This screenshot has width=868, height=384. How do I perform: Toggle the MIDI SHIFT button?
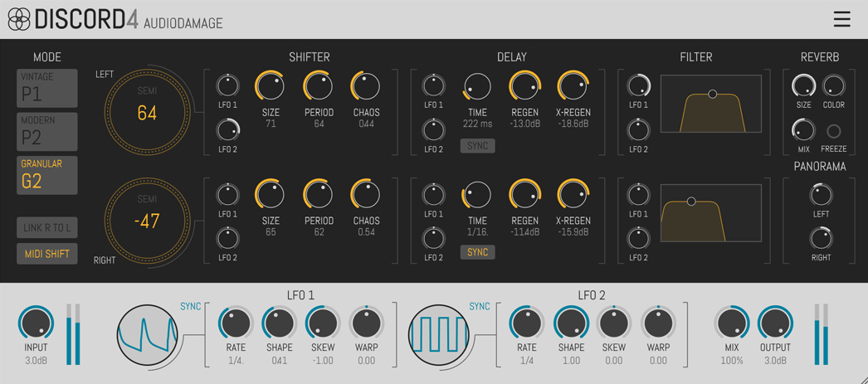[x=47, y=254]
